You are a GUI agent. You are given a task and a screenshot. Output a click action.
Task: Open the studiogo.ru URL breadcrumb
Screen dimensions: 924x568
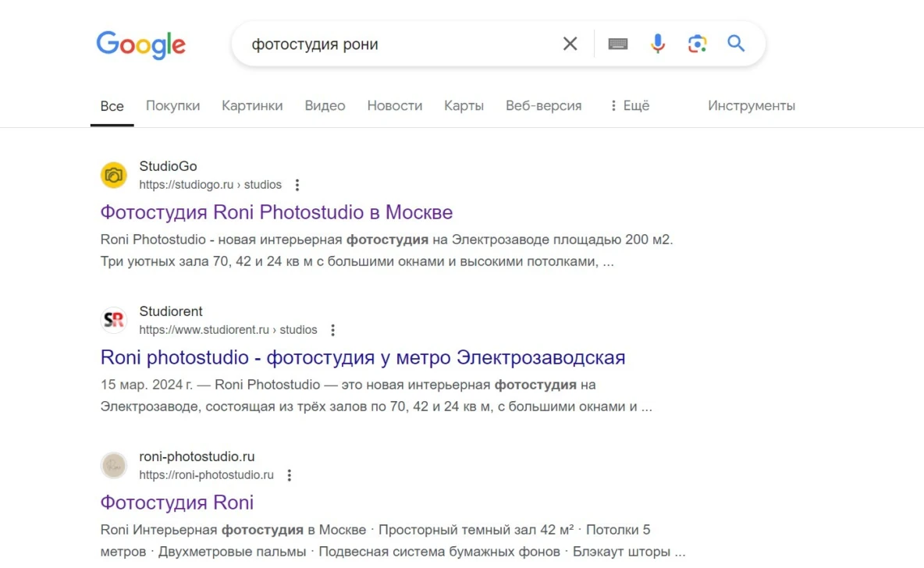(x=211, y=184)
